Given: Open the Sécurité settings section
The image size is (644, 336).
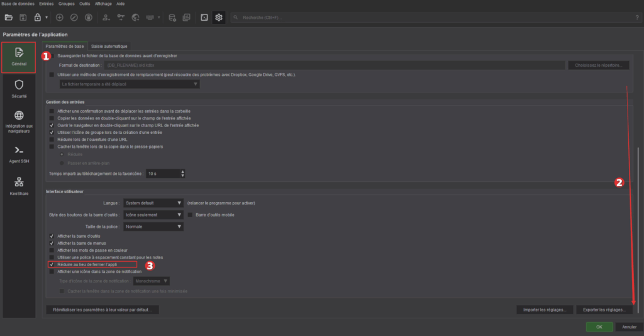Looking at the screenshot, I should click(x=19, y=89).
